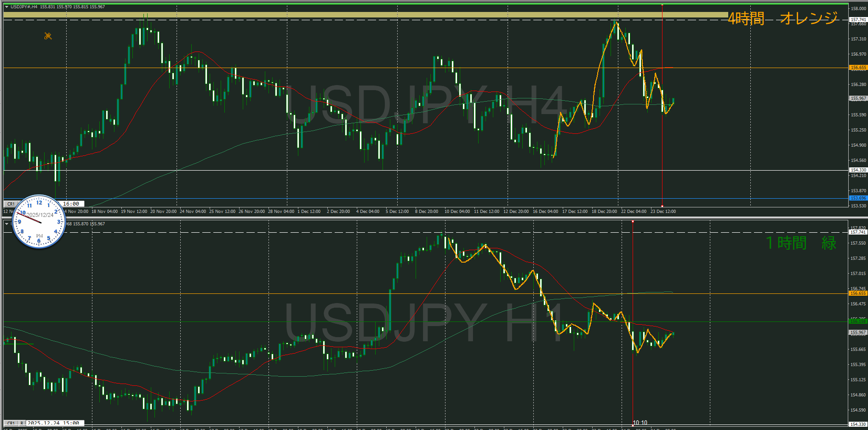Screen dimensions: 868x430
Task: Click the 155.967 current price tag on H4
Action: point(858,98)
